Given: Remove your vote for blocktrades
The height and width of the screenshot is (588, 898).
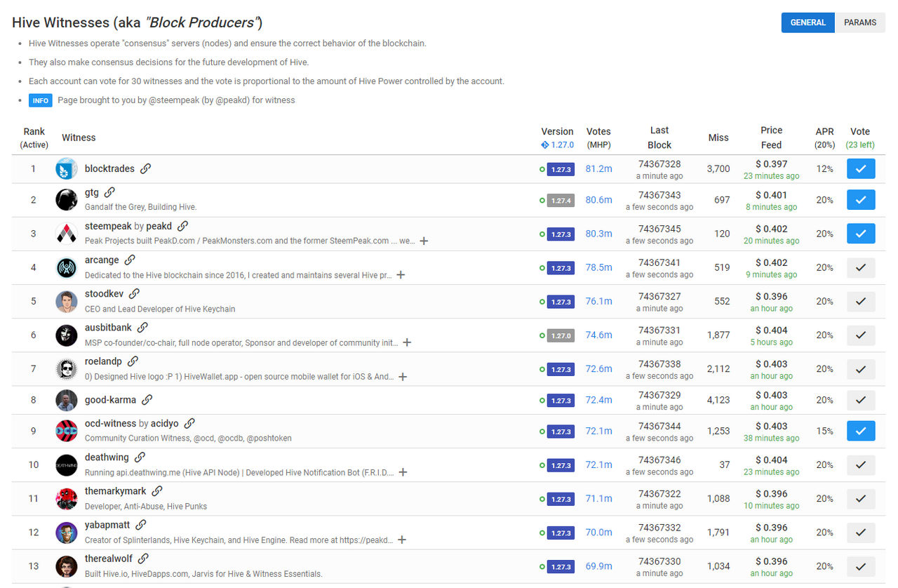Looking at the screenshot, I should [x=861, y=169].
